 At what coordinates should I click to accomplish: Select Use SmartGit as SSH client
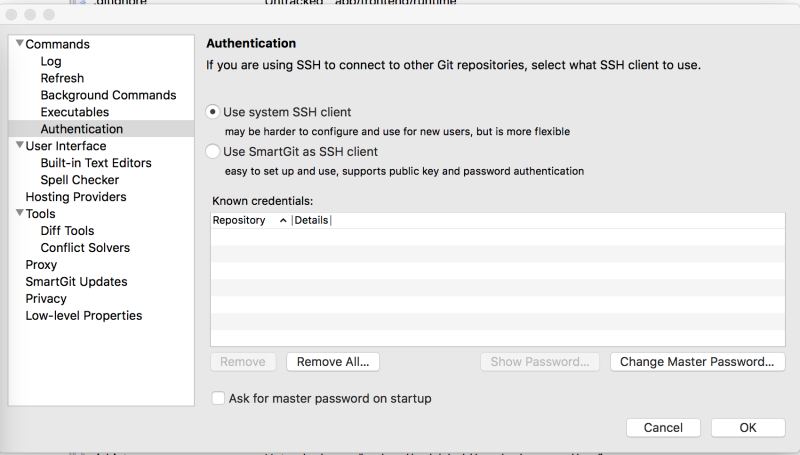(212, 152)
